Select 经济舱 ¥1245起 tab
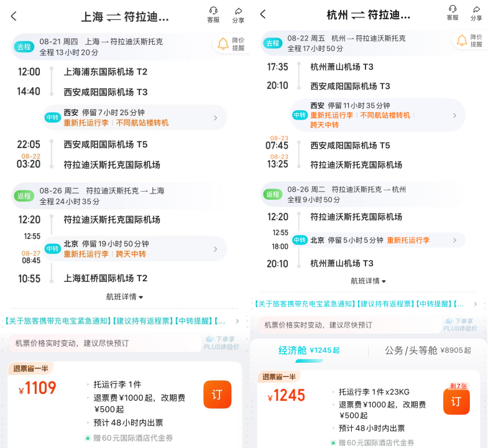This screenshot has width=488, height=448. 309,350
